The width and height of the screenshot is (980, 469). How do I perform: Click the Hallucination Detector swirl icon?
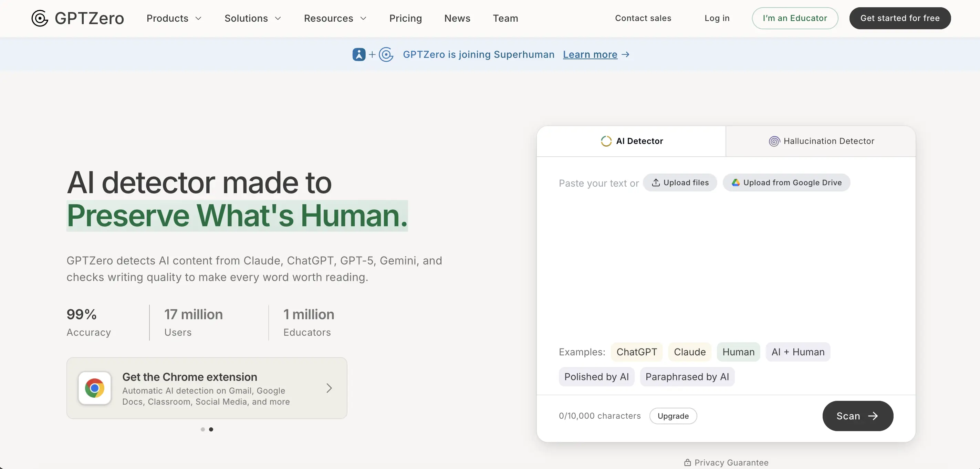(x=774, y=141)
